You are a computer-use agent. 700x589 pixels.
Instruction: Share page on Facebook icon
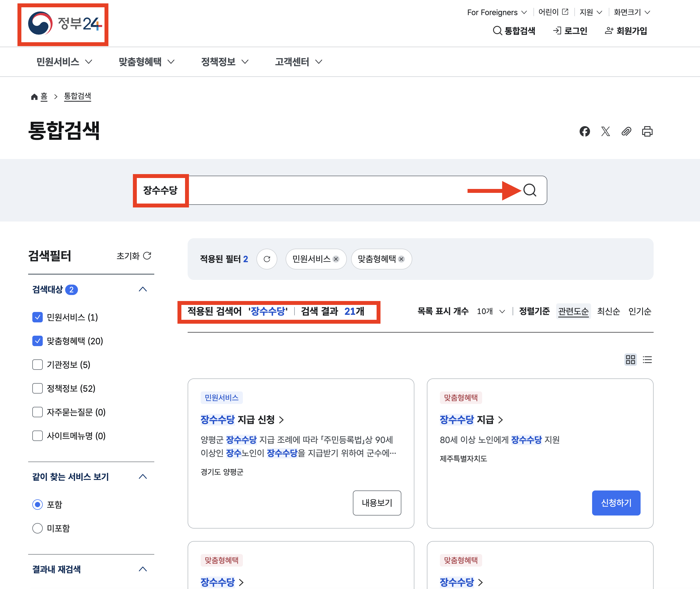click(x=585, y=131)
